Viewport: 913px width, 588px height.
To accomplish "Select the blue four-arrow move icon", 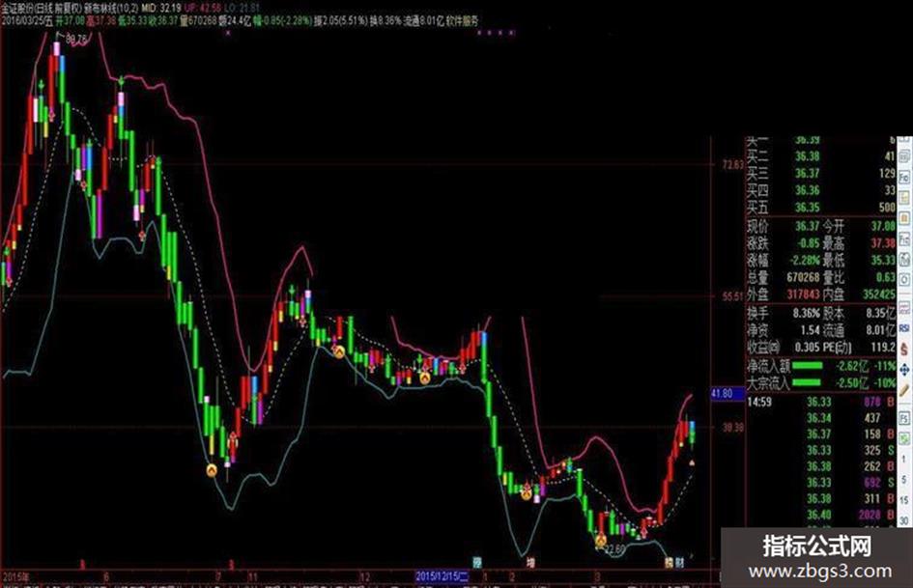I will click(904, 370).
